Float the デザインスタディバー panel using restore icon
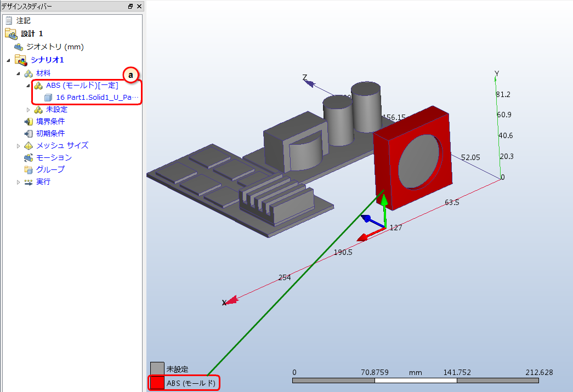Screen dimensions: 573x392 click(x=131, y=6)
